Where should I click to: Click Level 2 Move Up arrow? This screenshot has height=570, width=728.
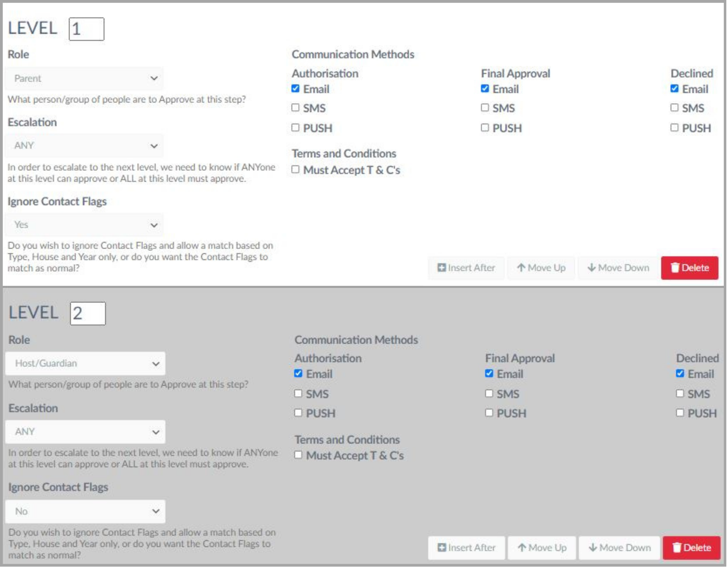pos(522,548)
